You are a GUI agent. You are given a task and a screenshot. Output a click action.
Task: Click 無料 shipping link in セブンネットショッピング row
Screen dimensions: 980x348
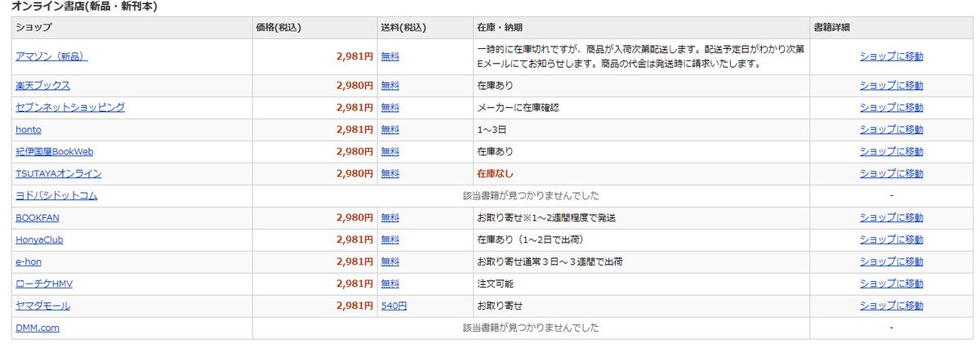point(390,107)
